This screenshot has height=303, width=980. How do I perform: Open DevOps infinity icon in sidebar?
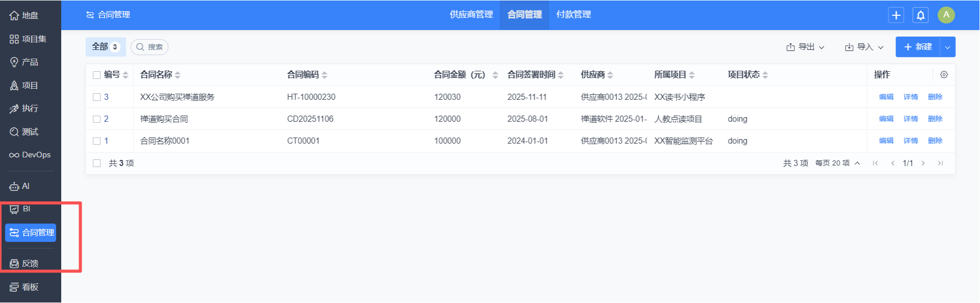(14, 155)
